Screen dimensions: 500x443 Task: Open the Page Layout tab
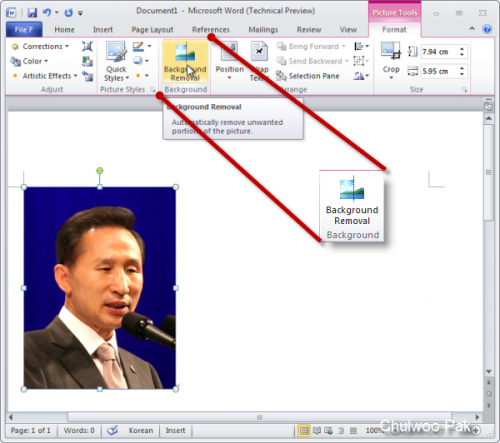(152, 30)
